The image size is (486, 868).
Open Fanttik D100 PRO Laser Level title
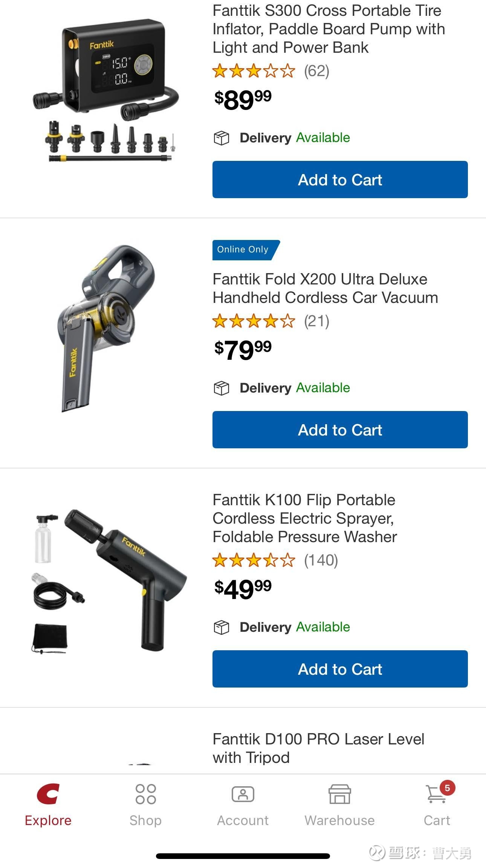coord(318,748)
